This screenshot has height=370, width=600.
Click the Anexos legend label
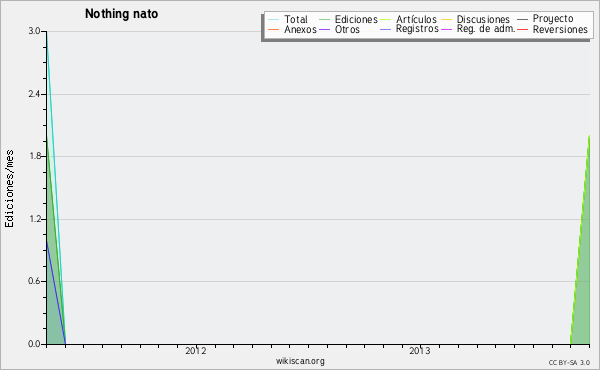click(300, 29)
